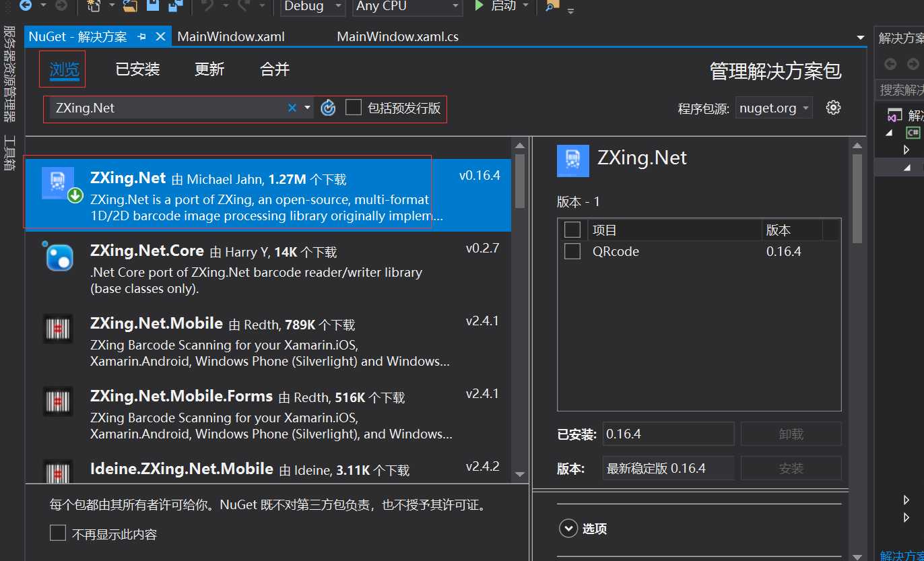Select the ZXing.Net.Core package entry

pyautogui.click(x=268, y=268)
